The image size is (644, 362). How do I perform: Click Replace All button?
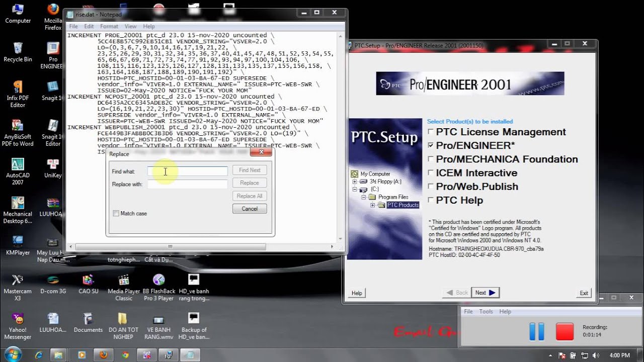250,196
